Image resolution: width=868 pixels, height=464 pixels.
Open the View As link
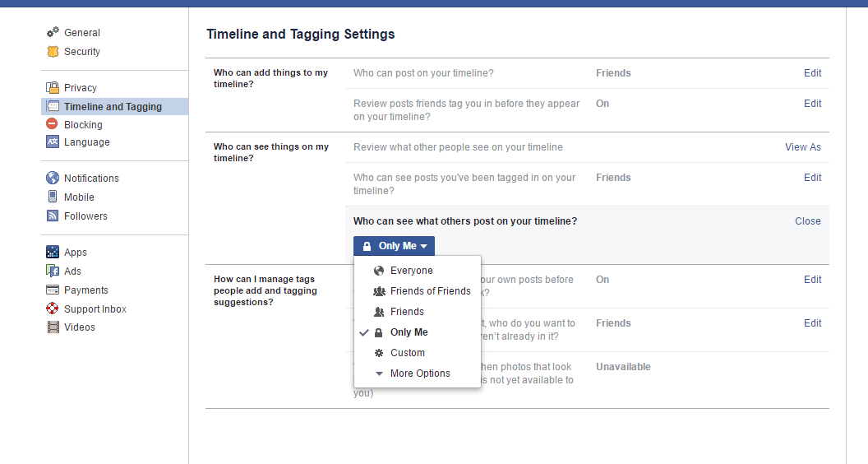tap(802, 147)
